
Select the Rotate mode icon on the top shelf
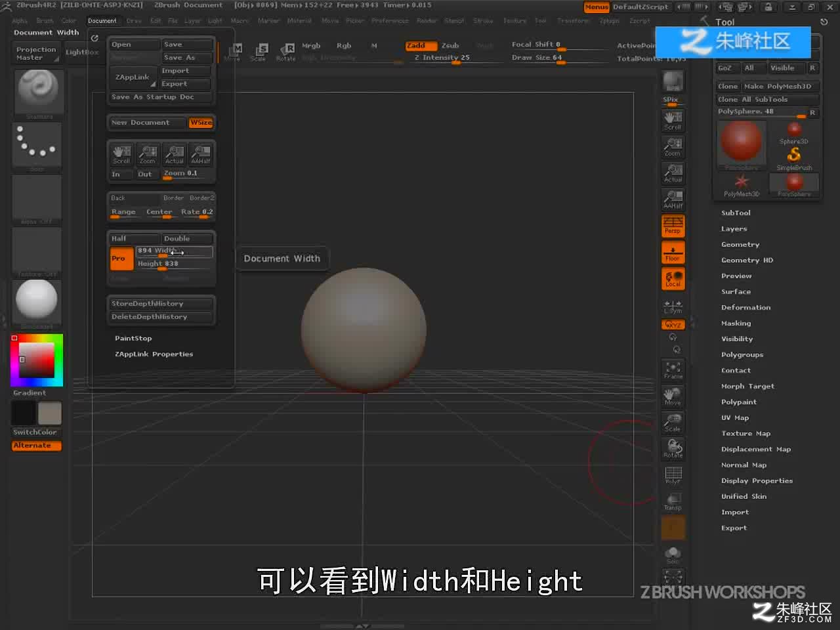point(285,52)
